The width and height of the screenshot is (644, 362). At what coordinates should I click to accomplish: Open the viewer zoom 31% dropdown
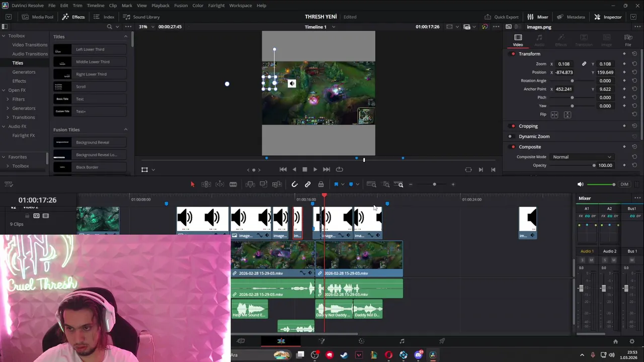(145, 27)
